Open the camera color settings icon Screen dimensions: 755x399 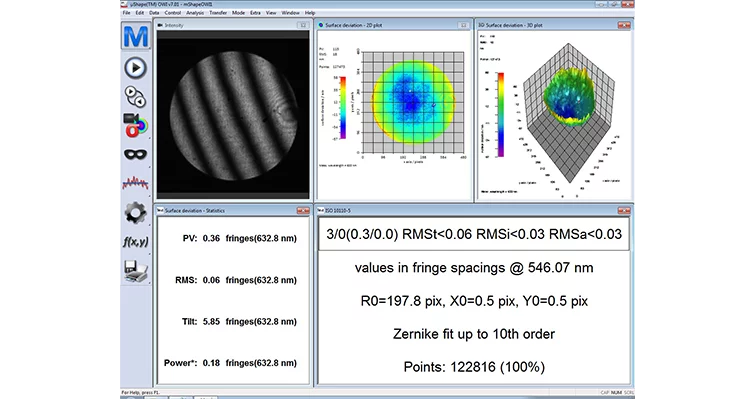tap(135, 125)
